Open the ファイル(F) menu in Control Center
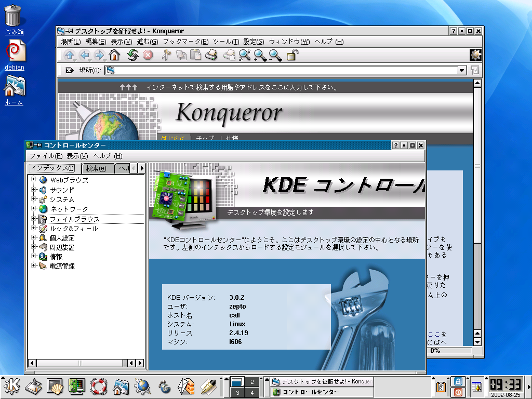This screenshot has height=399, width=532. (46, 156)
